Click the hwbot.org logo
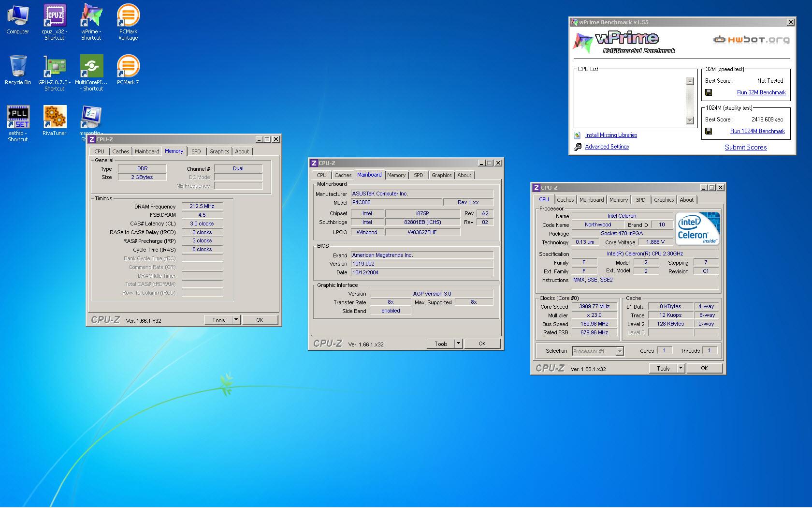Viewport: 812px width, 508px height. [x=752, y=40]
